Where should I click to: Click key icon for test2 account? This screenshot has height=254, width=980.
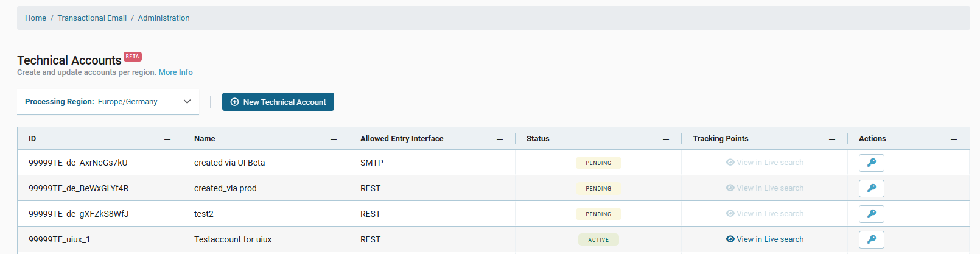pyautogui.click(x=871, y=214)
